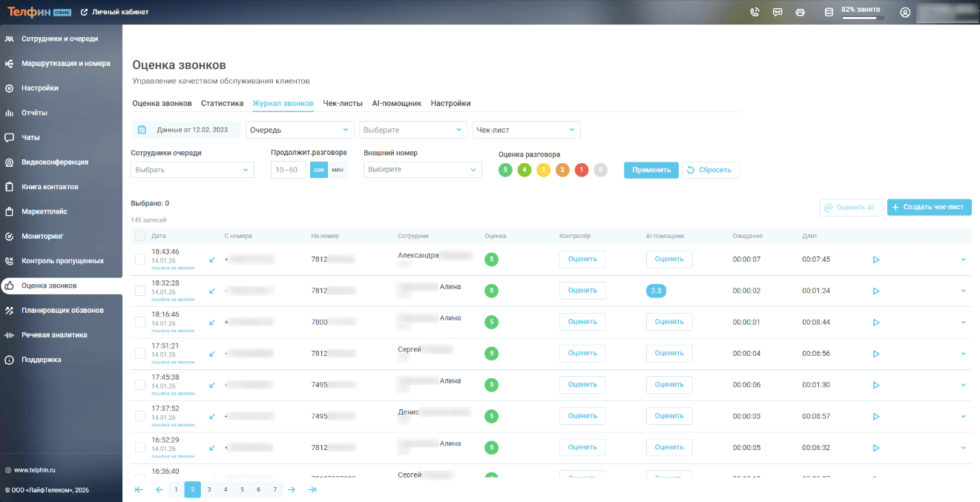Open the Очередь dropdown
Image resolution: width=980 pixels, height=502 pixels.
pyautogui.click(x=300, y=130)
